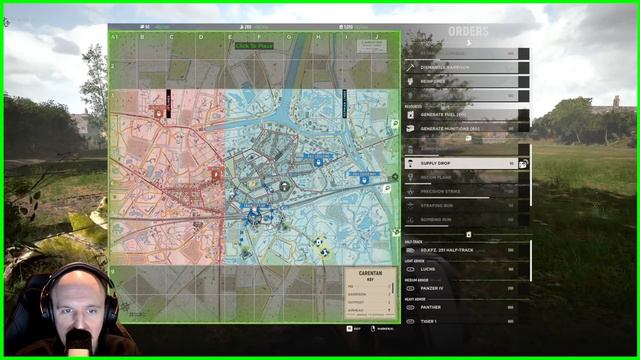This screenshot has width=640, height=360.
Task: Click the green garrison marker in the south of the map
Action: coord(246,251)
